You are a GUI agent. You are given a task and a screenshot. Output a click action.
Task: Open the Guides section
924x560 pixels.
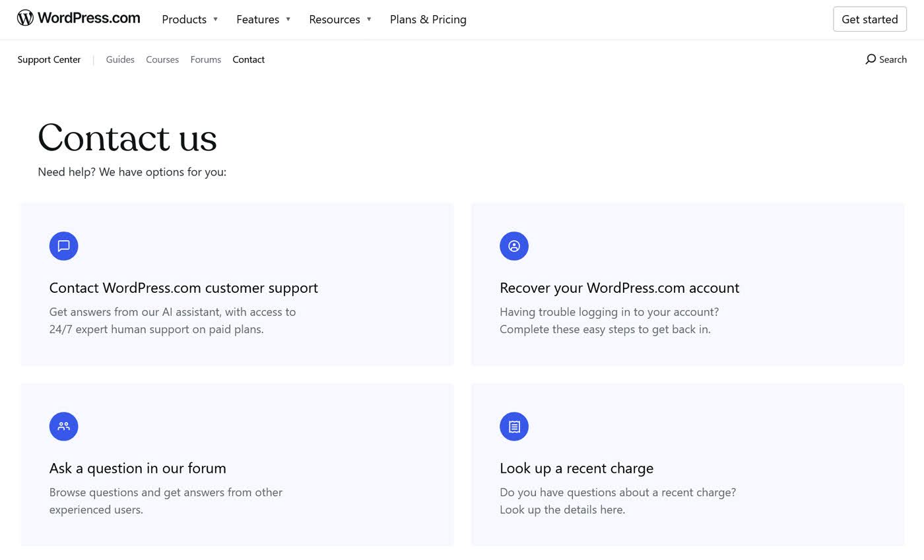click(x=120, y=59)
